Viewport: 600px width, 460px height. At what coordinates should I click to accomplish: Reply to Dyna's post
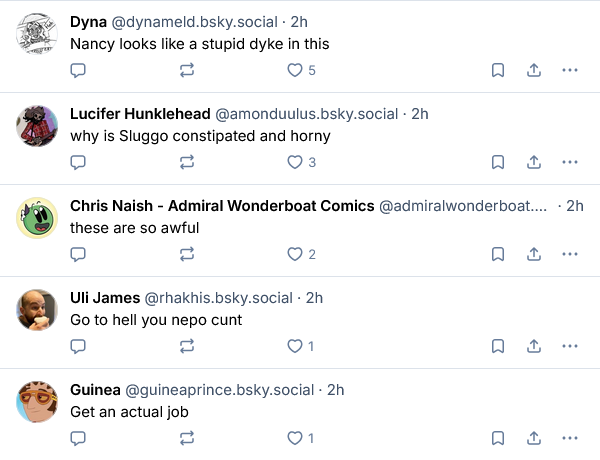pyautogui.click(x=78, y=70)
